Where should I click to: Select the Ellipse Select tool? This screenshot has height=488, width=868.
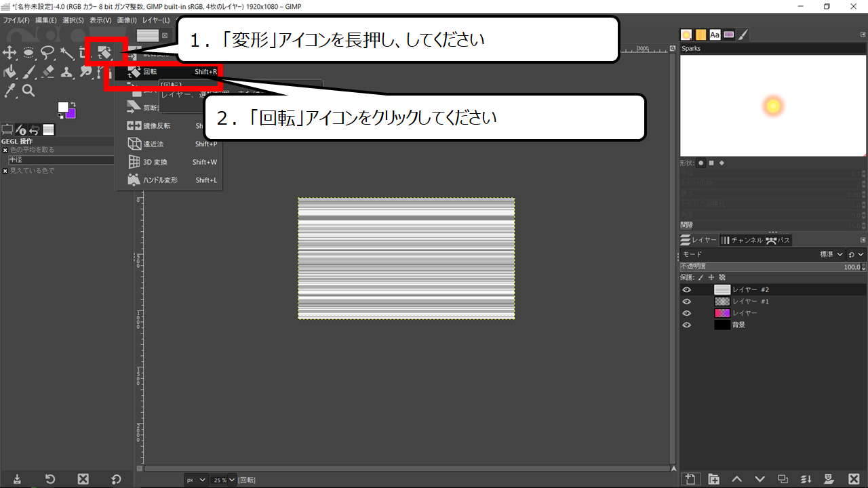coord(29,52)
